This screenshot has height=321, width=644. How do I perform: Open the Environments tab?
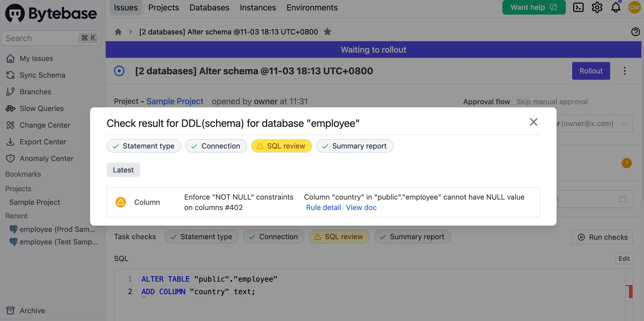click(312, 8)
